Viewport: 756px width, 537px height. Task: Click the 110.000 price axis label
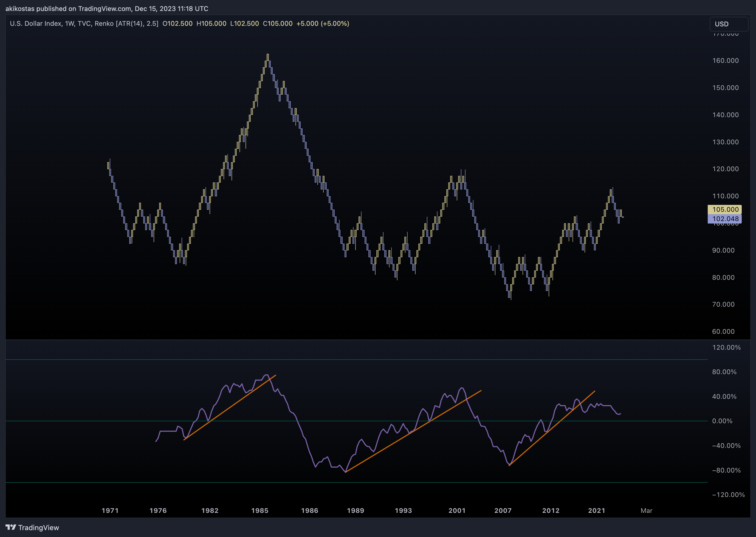(725, 196)
